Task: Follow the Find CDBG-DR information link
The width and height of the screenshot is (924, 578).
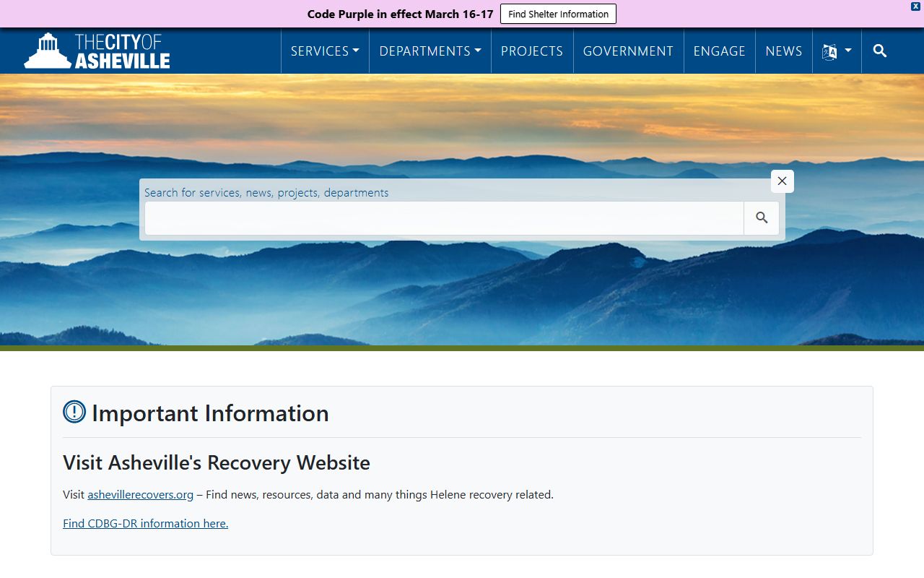Action: [x=145, y=523]
